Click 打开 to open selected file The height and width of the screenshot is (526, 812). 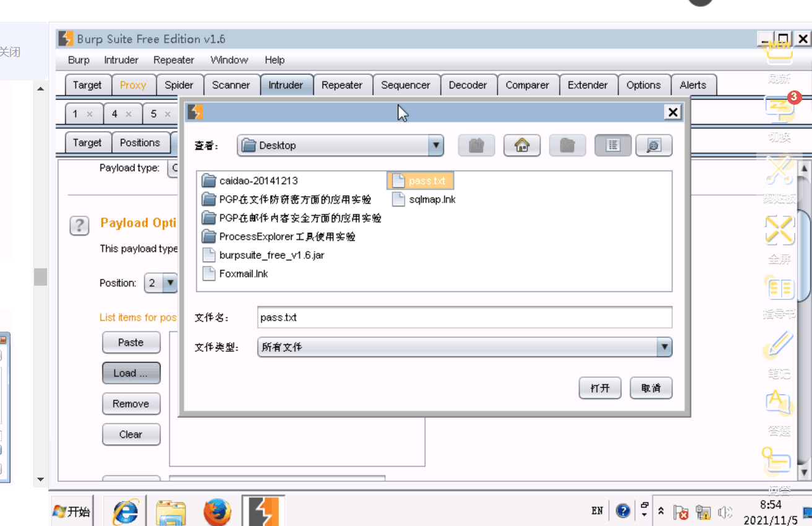tap(600, 388)
